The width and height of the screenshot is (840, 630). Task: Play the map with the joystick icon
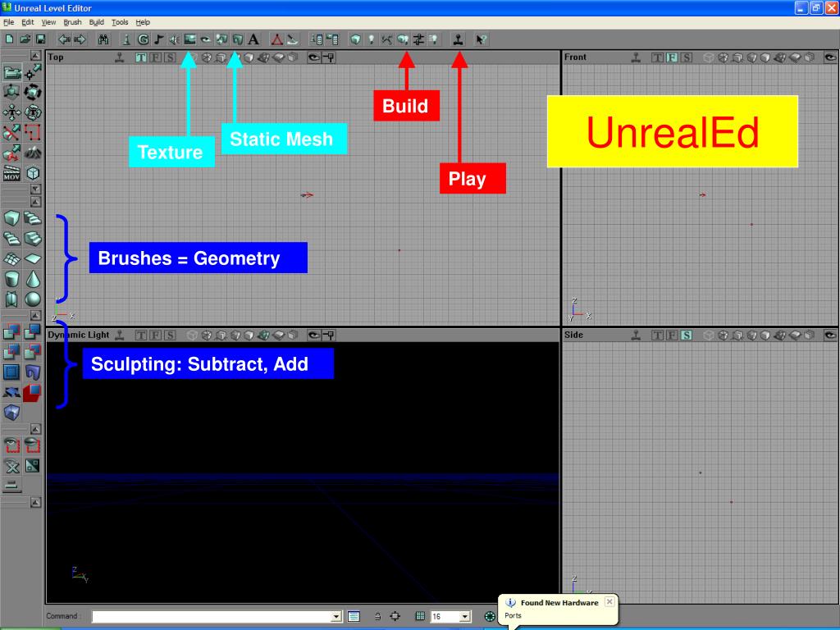pos(458,39)
